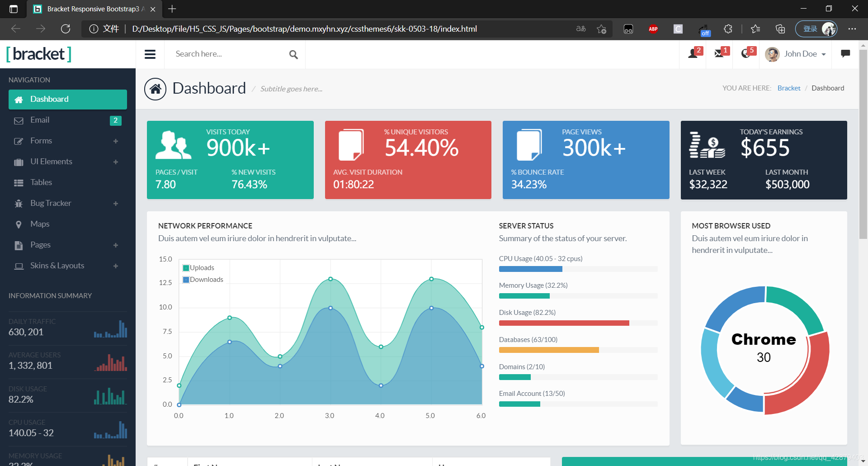Viewport: 868px width, 466px height.
Task: Open a new browser tab
Action: click(172, 9)
